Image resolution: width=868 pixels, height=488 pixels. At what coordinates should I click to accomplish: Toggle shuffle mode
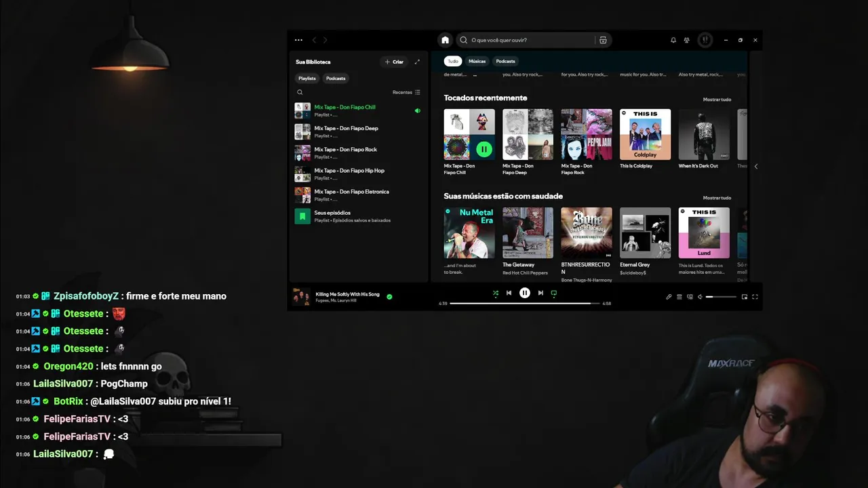point(496,293)
